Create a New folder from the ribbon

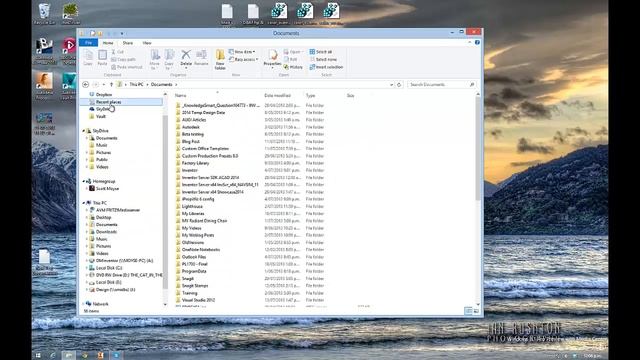[x=220, y=60]
